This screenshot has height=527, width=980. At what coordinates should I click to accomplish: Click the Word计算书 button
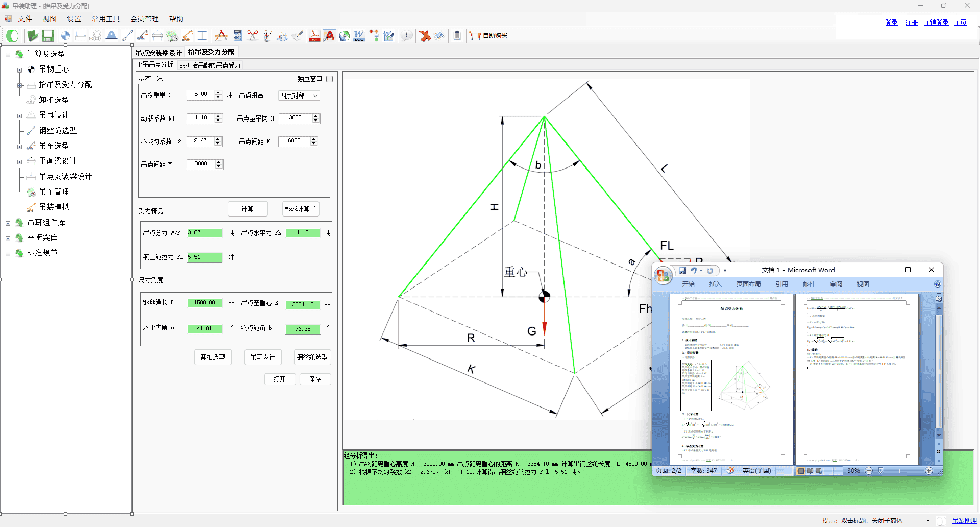[x=301, y=209]
